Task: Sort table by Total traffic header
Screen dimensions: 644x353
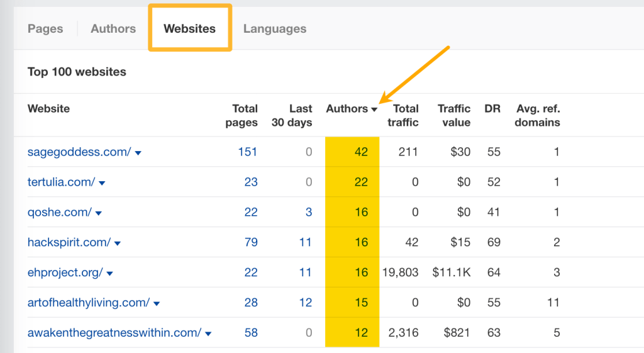Action: click(x=403, y=116)
